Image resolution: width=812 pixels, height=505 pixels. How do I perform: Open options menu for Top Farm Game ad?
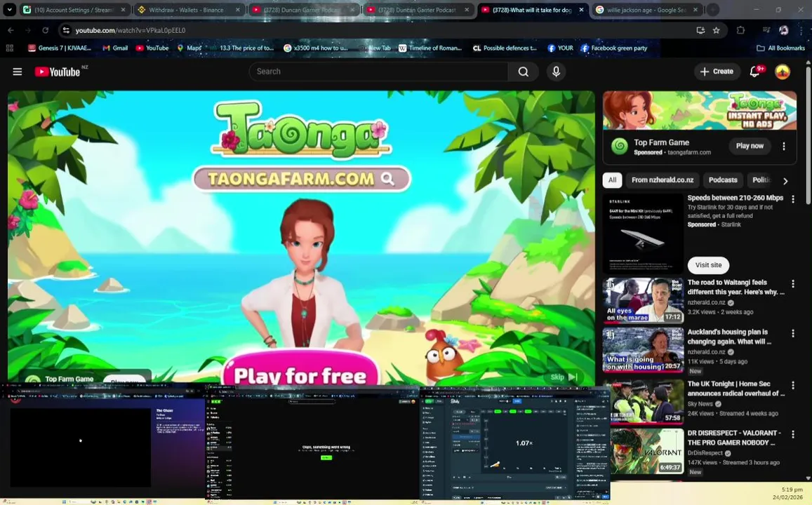(783, 147)
